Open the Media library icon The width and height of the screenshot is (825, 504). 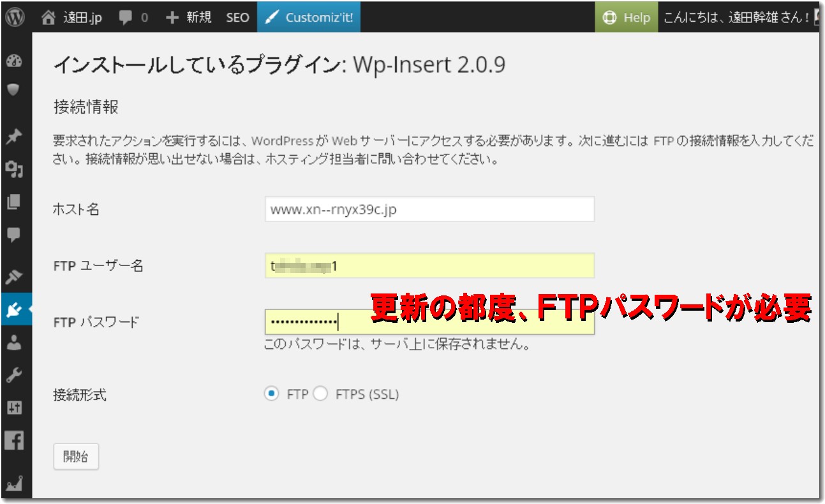point(14,172)
